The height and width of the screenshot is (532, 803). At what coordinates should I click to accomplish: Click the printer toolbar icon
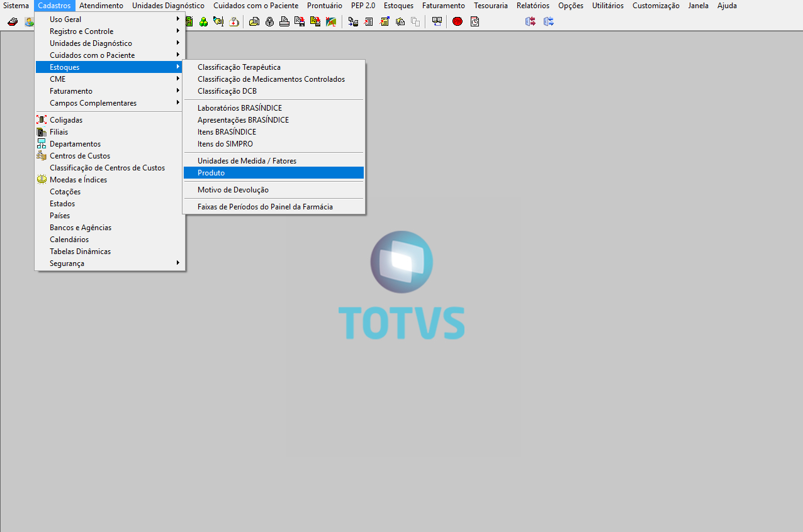(x=284, y=21)
